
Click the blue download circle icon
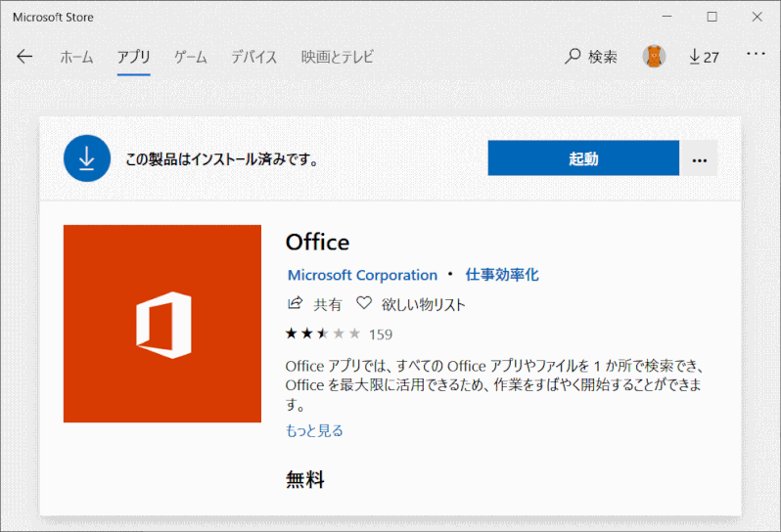click(87, 158)
